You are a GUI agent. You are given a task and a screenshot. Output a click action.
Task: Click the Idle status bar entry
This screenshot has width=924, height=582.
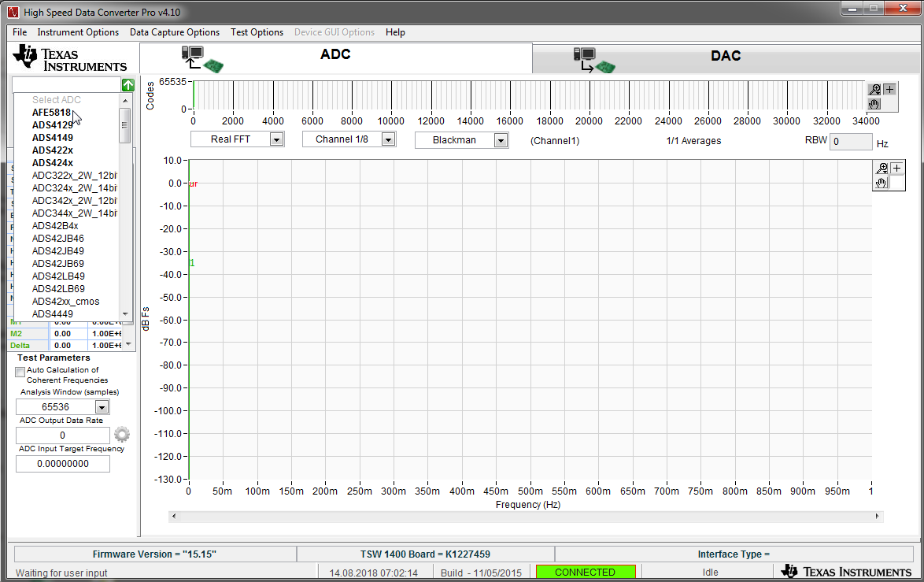pos(710,572)
